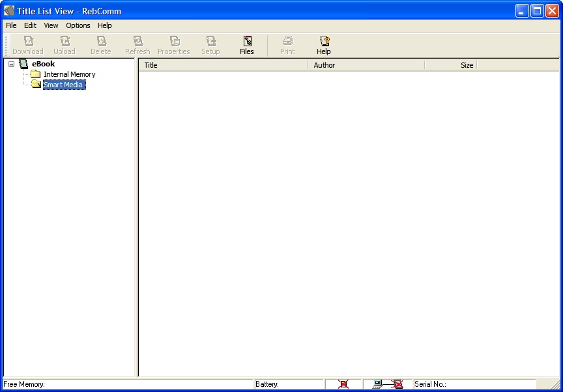The width and height of the screenshot is (563, 392).
Task: Sort list by Author column header
Action: 366,65
